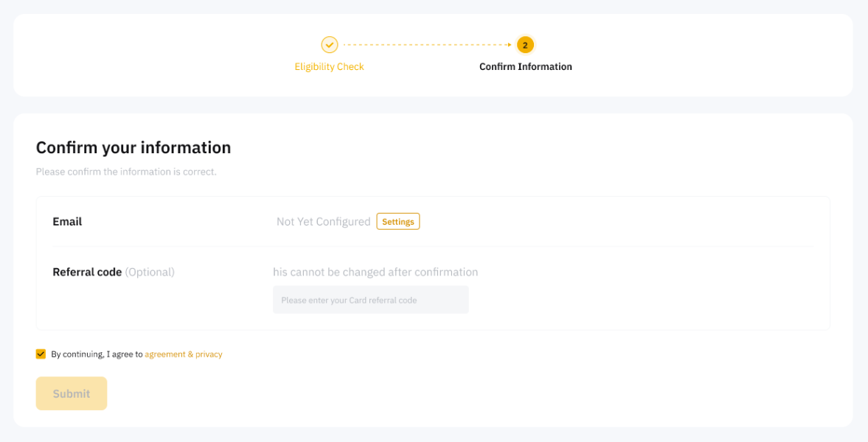
Task: Click the 'Referral code (Optional)' label
Action: pyautogui.click(x=113, y=271)
